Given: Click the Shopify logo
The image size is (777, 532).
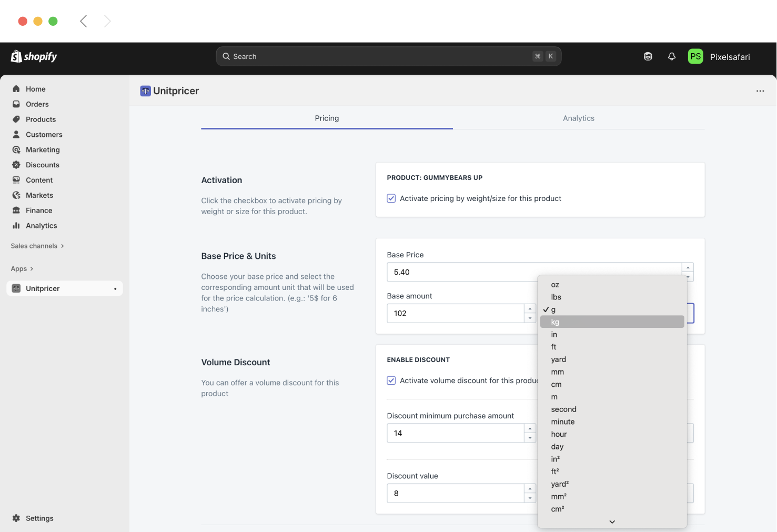Looking at the screenshot, I should click(x=34, y=56).
